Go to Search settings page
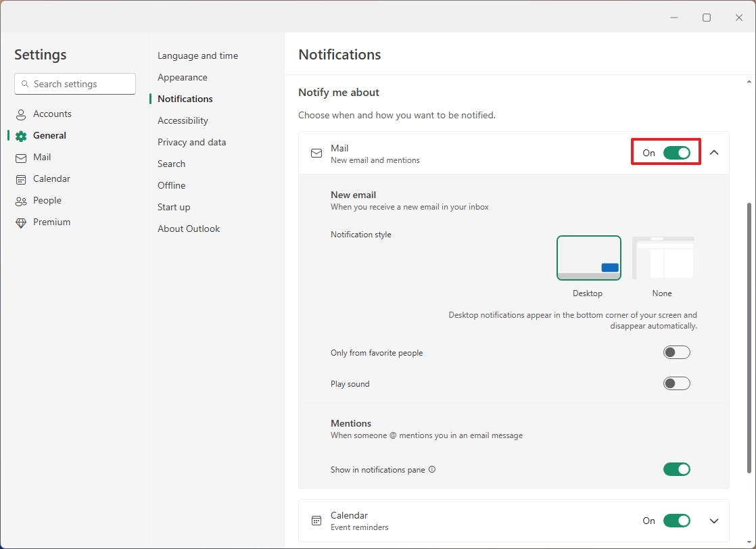 (x=171, y=164)
